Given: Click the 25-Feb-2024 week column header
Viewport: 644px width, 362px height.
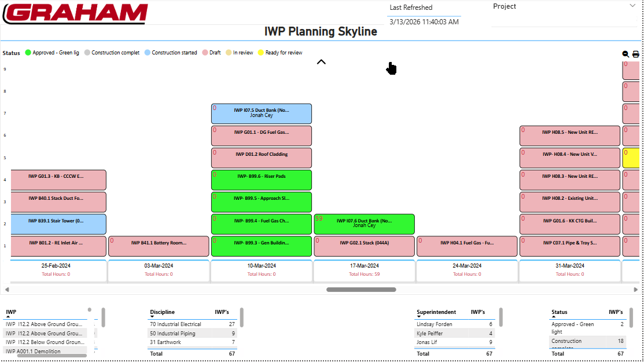Looking at the screenshot, I should click(x=58, y=270).
